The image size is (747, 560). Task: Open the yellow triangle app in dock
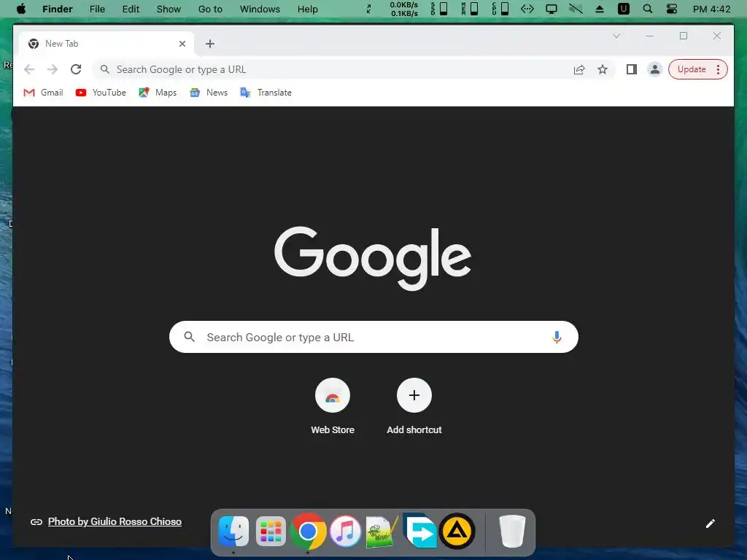(x=457, y=532)
